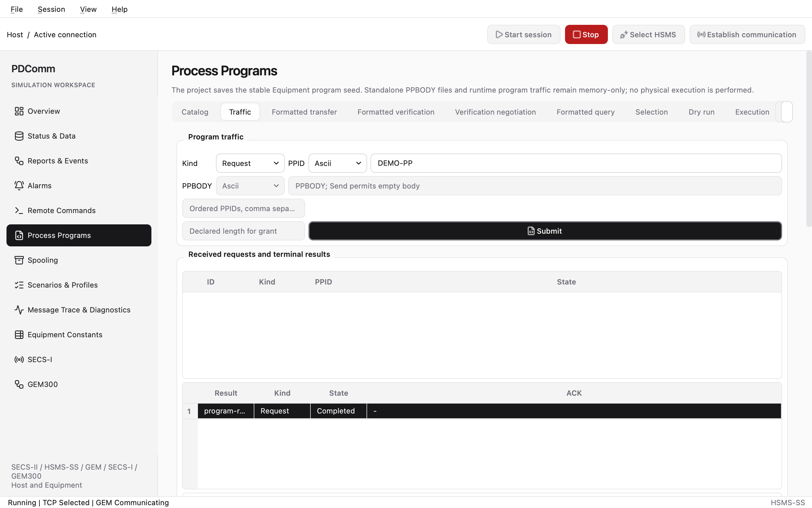This screenshot has width=812, height=508.
Task: Click the Result column header
Action: pyautogui.click(x=226, y=393)
